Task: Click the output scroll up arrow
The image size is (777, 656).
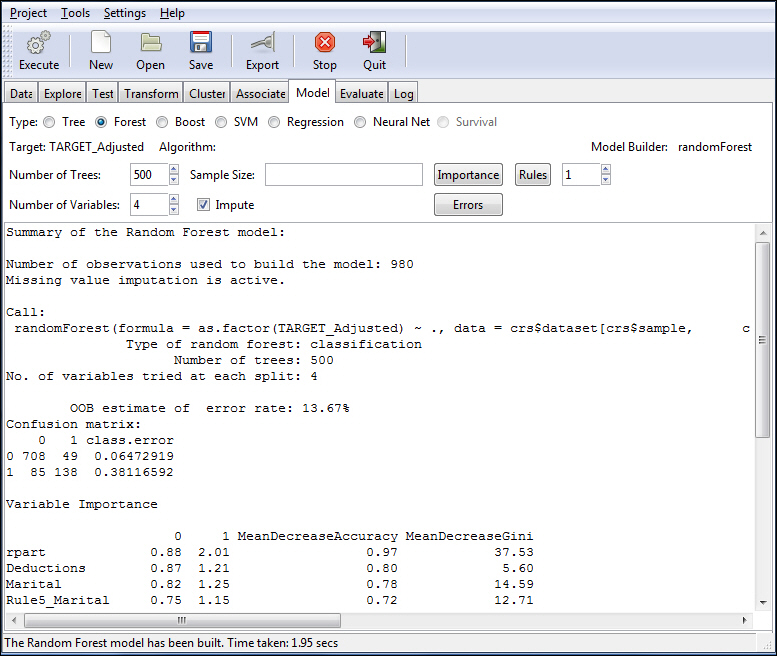Action: click(762, 232)
